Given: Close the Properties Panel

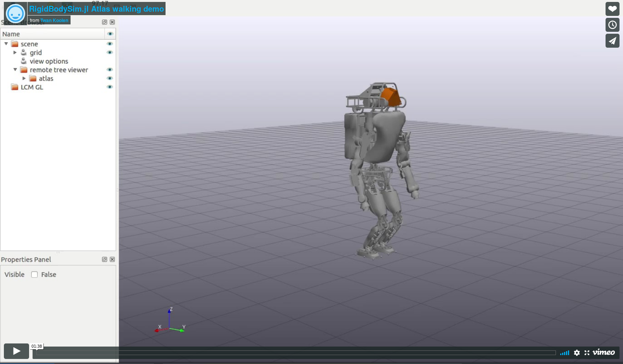Looking at the screenshot, I should (x=112, y=259).
